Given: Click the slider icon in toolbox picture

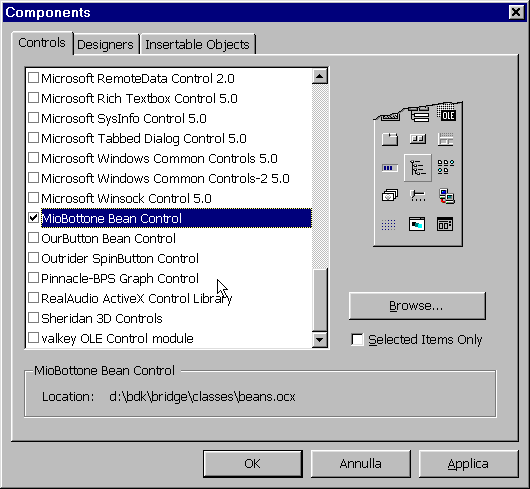Looking at the screenshot, I should [x=418, y=196].
